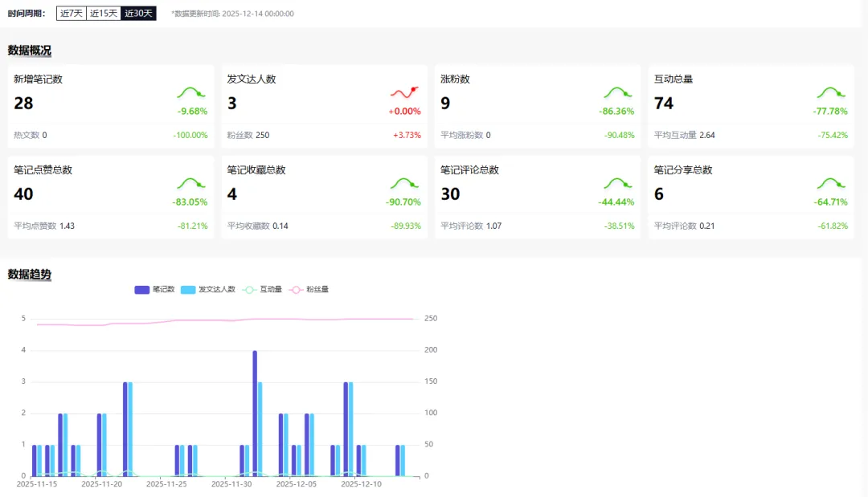Click trend icon on 互动总量 card
The image size is (868, 497).
[832, 93]
